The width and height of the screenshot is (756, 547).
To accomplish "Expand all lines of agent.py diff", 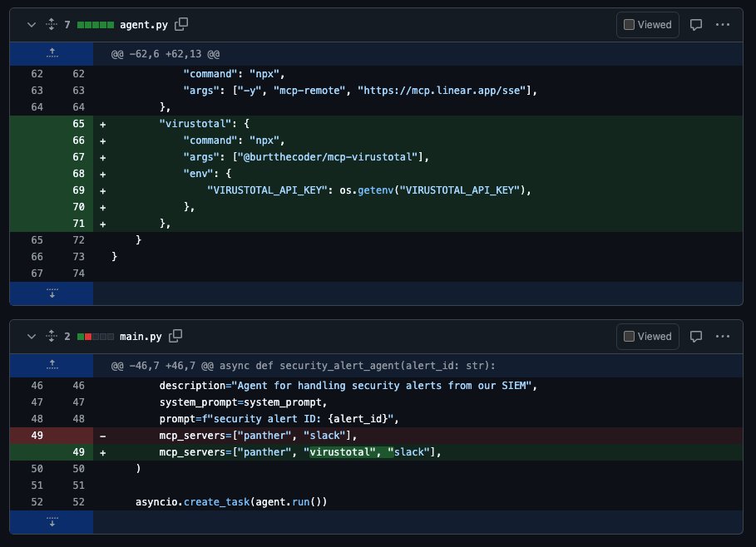I will pos(52,24).
